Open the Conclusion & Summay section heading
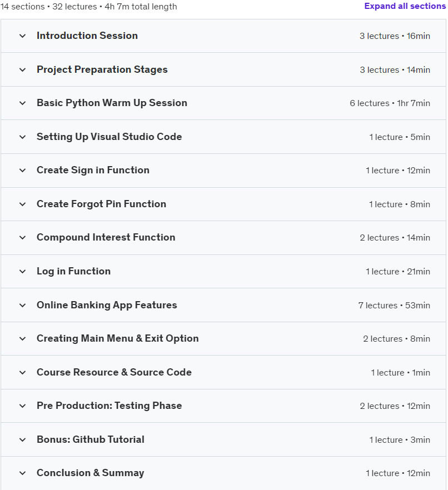 91,473
